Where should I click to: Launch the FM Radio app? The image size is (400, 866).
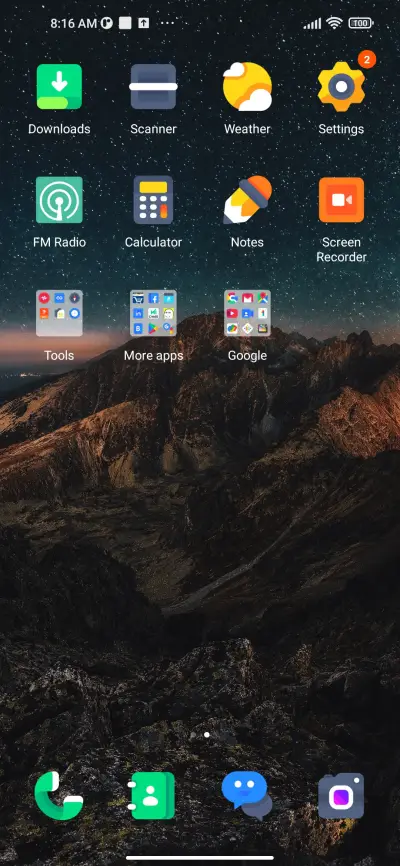pyautogui.click(x=59, y=200)
